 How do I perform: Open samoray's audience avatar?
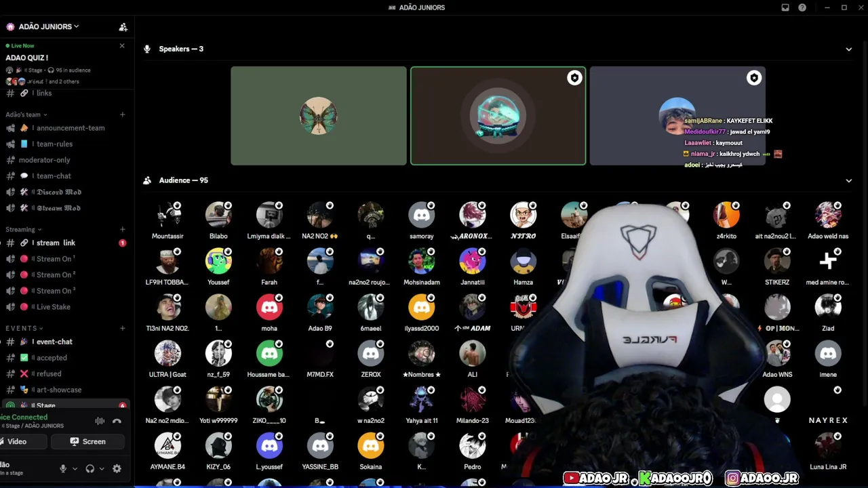(422, 215)
